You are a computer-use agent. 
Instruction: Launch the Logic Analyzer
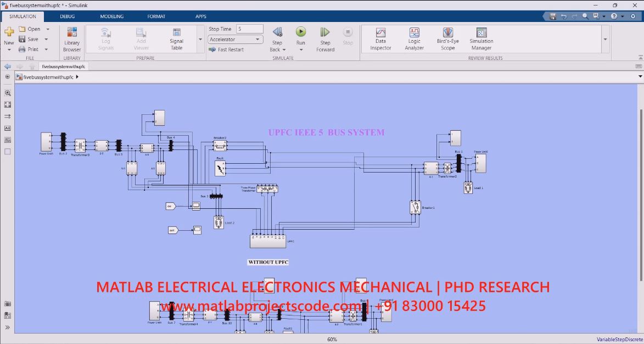point(414,39)
